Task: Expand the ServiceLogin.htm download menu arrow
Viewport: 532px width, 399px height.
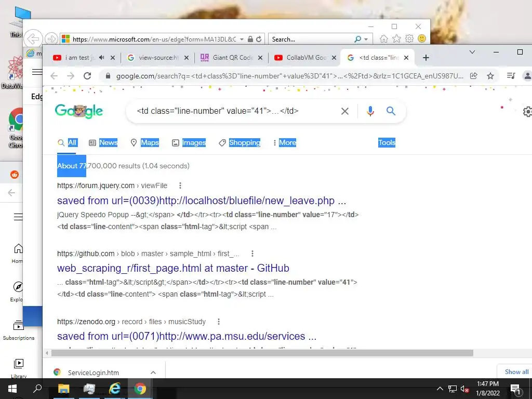Action: (x=153, y=373)
